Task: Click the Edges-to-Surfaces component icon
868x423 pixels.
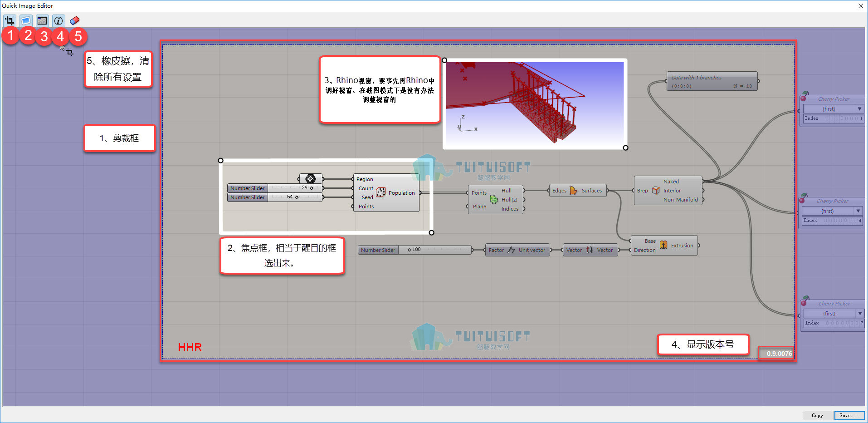Action: point(574,190)
